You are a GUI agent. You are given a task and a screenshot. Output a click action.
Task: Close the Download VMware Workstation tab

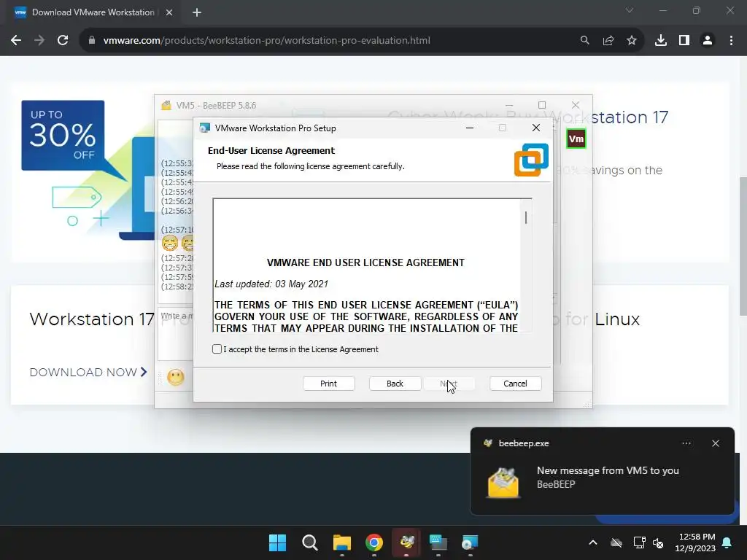click(169, 12)
